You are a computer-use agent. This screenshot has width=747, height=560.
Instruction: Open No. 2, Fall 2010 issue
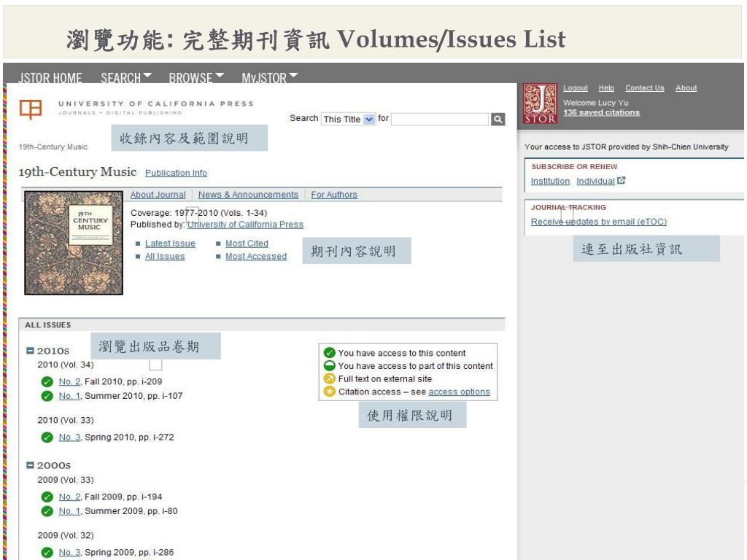69,381
